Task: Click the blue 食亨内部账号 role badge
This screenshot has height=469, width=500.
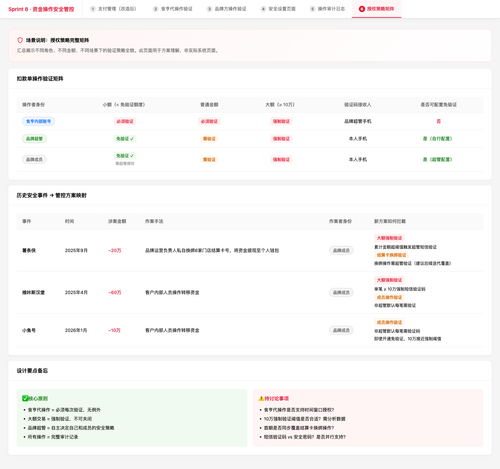Action: point(39,121)
